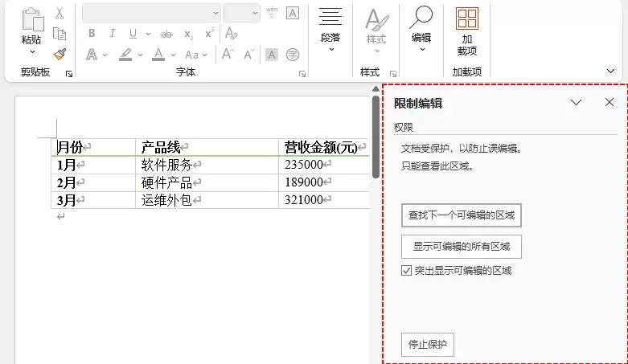Click the 3月 table cell
The height and width of the screenshot is (364, 628).
pos(93,200)
